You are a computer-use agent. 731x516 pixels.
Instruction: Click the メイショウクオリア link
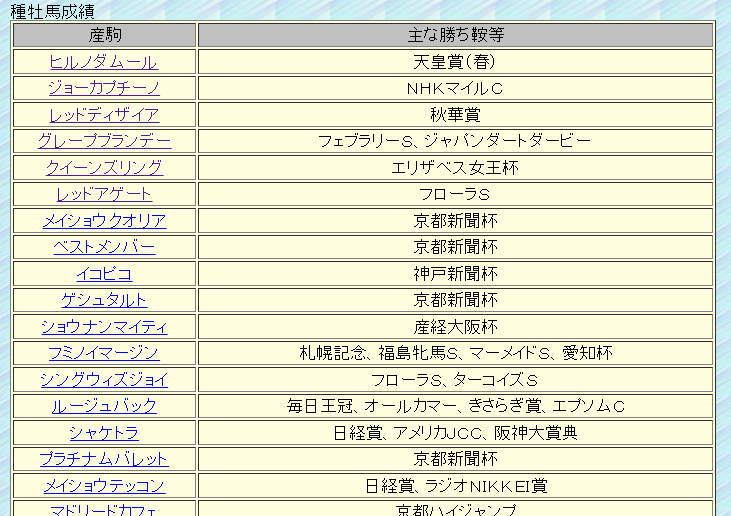coord(104,221)
